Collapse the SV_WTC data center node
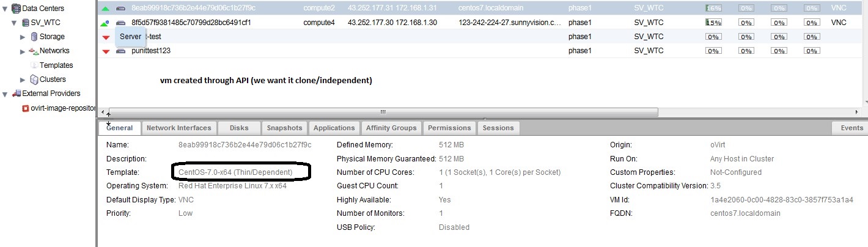The height and width of the screenshot is (247, 868). pyautogui.click(x=14, y=23)
